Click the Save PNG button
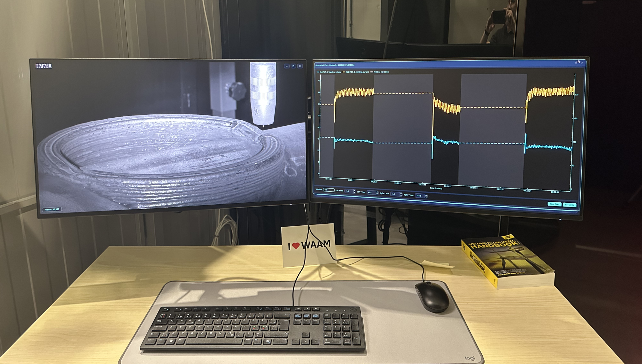 554,204
